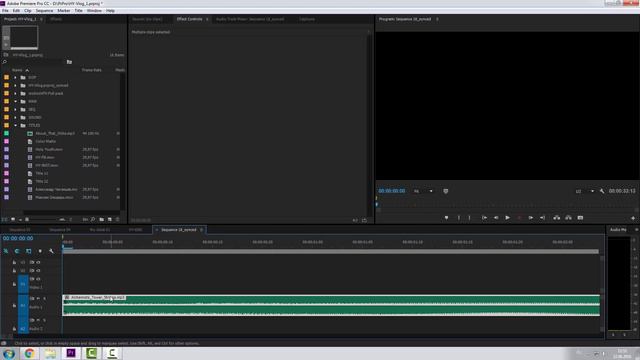The height and width of the screenshot is (360, 640).
Task: Mark Out button in Program monitor
Action: [x=469, y=218]
